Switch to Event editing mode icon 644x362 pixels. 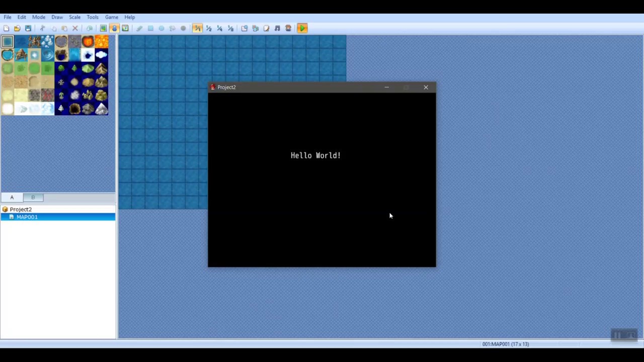114,28
